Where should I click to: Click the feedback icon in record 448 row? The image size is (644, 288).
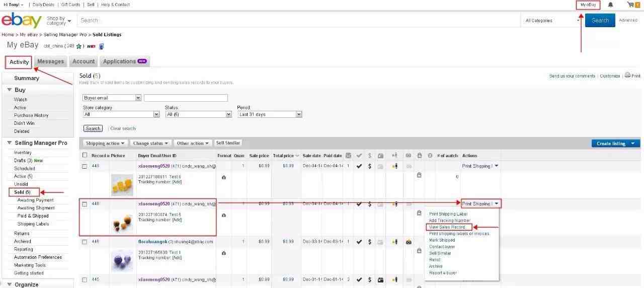point(395,166)
